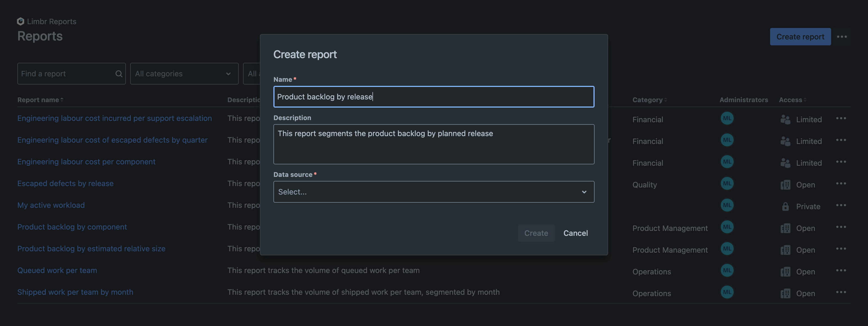Click the Create button in the dialog

click(536, 233)
